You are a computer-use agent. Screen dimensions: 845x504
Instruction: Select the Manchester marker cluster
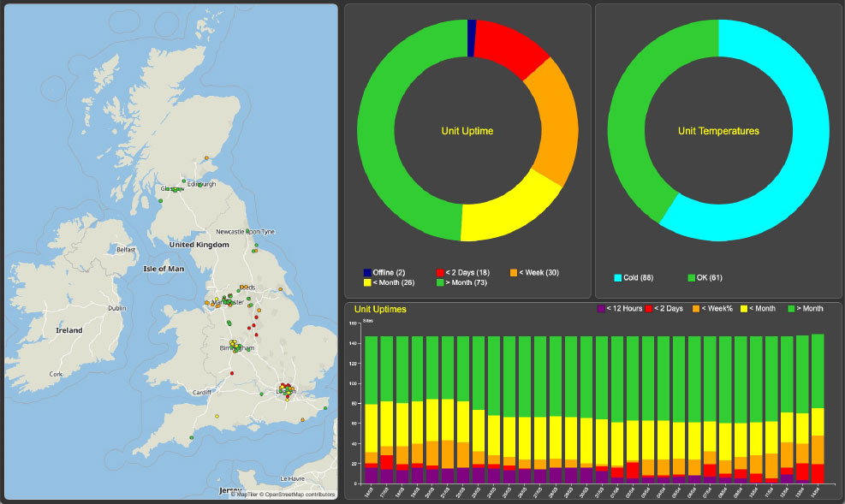click(x=224, y=302)
